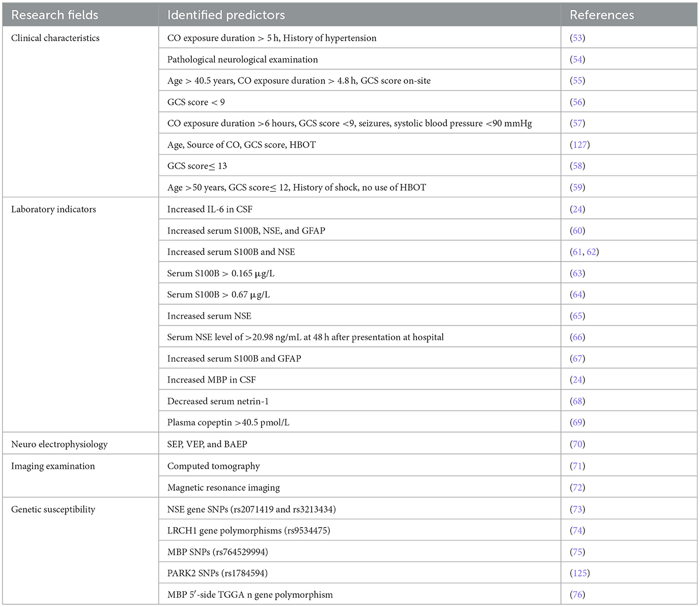Image resolution: width=700 pixels, height=607 pixels.
Task: Open reference link 53
Action: pyautogui.click(x=577, y=38)
